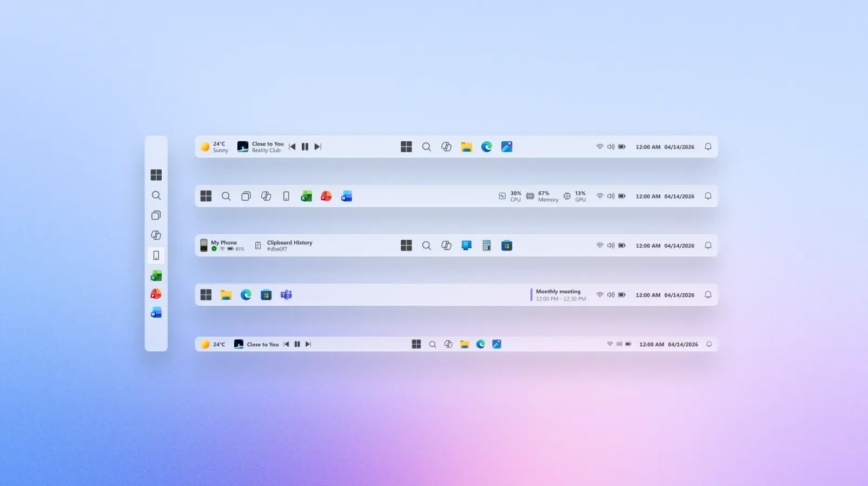Launch Photos in the Sunny weather taskbar

click(x=507, y=147)
